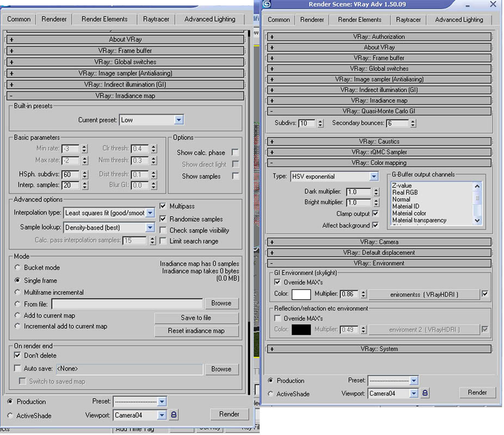Image resolution: width=504 pixels, height=435 pixels.
Task: Collapse the VRay:: Environment rollout
Action: (x=379, y=263)
